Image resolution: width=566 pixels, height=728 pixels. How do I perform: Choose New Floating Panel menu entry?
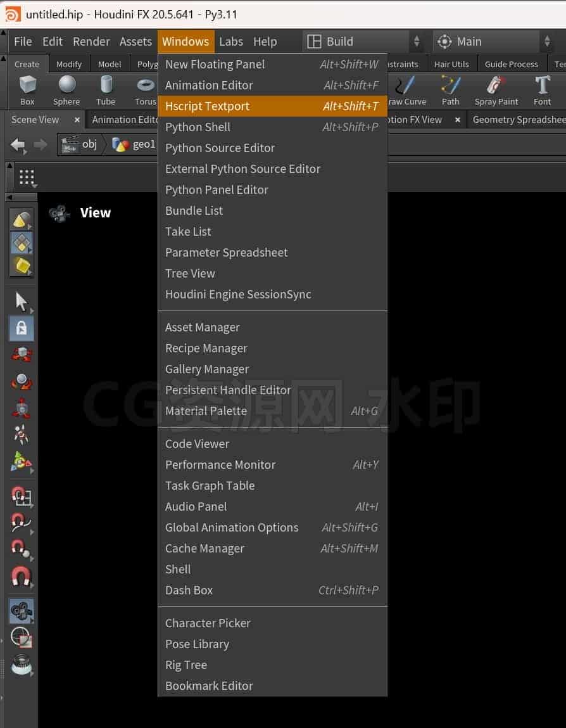tap(273, 64)
